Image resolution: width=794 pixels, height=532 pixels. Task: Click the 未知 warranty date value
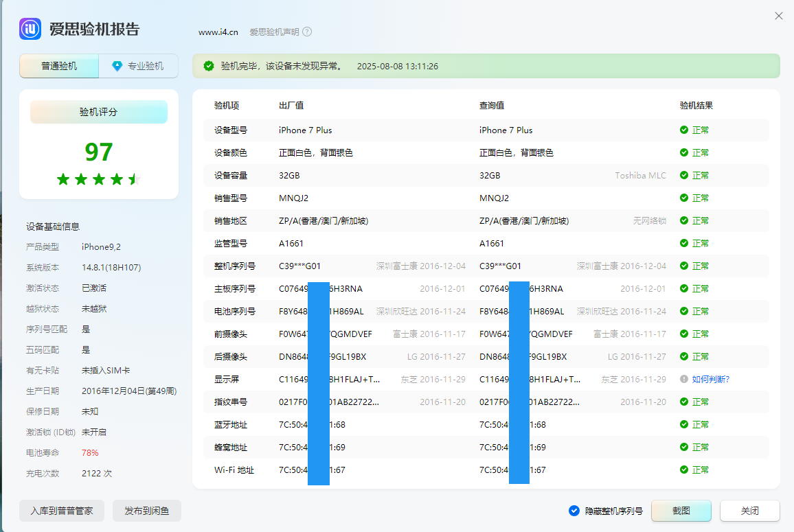coord(90,412)
